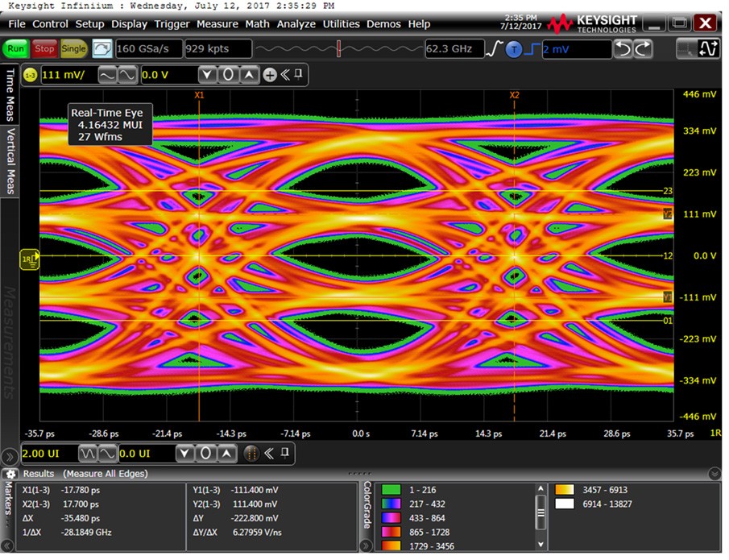Click the green Run button

point(15,48)
